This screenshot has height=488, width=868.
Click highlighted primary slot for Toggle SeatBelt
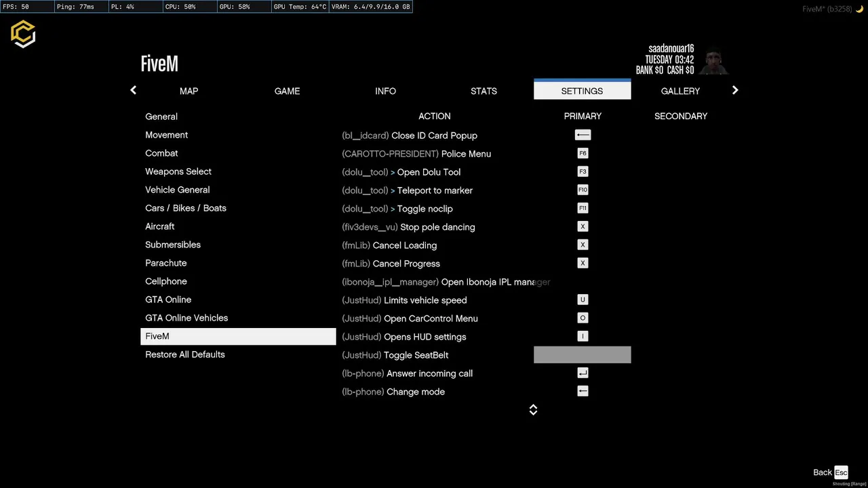583,354
